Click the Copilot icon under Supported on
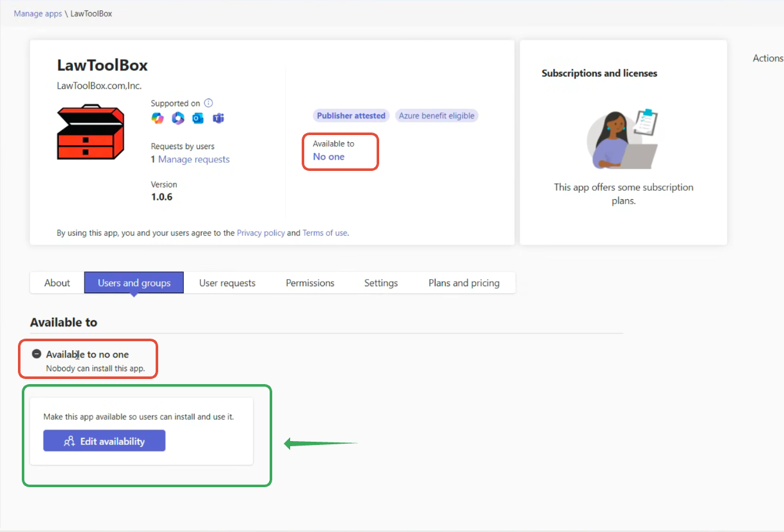Viewport: 784px width, 532px height. [158, 118]
